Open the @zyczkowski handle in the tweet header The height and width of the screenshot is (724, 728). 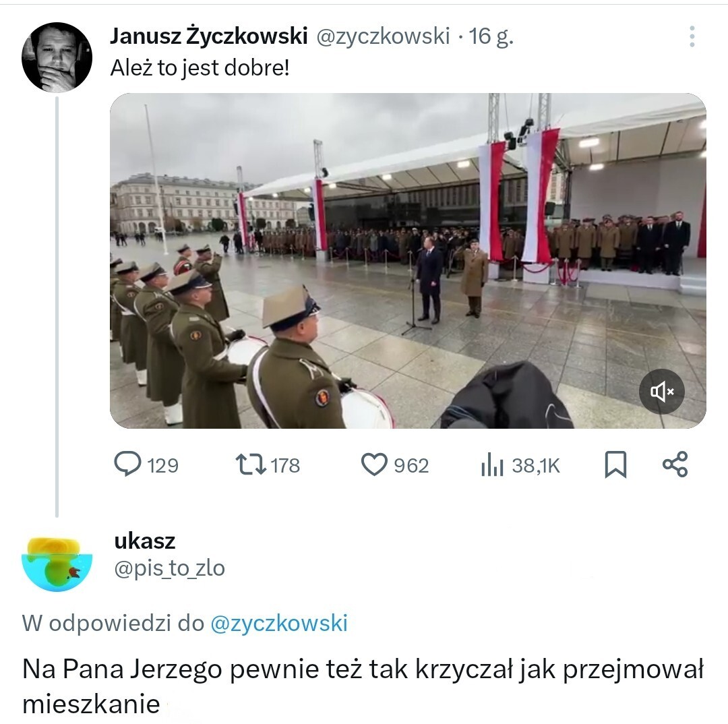384,36
